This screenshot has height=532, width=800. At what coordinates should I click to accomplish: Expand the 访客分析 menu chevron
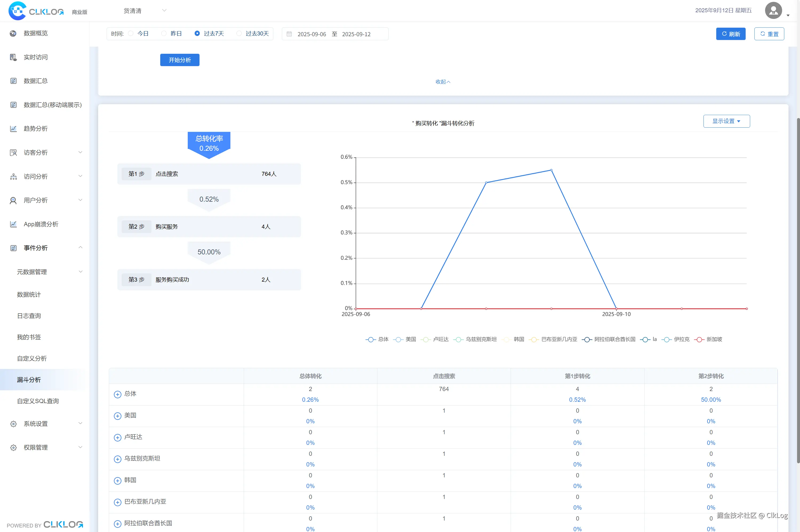[x=81, y=152]
